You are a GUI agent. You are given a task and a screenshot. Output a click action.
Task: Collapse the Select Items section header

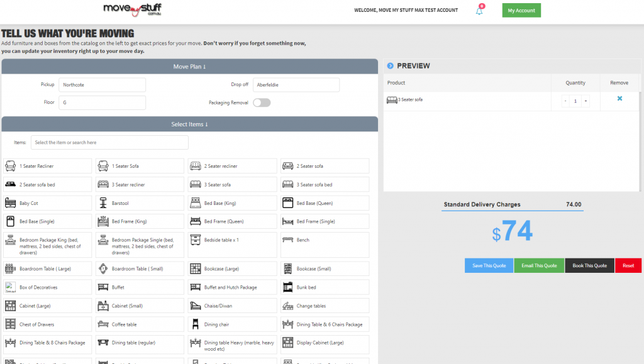190,124
